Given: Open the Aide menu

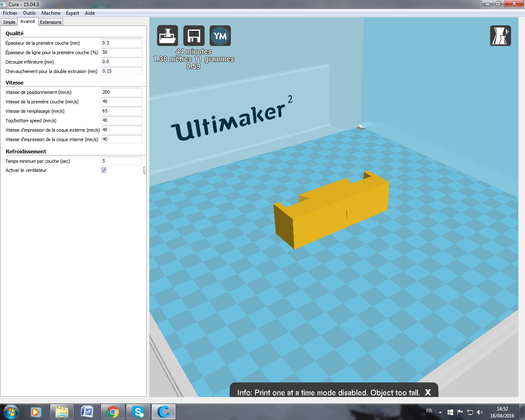Looking at the screenshot, I should click(90, 13).
